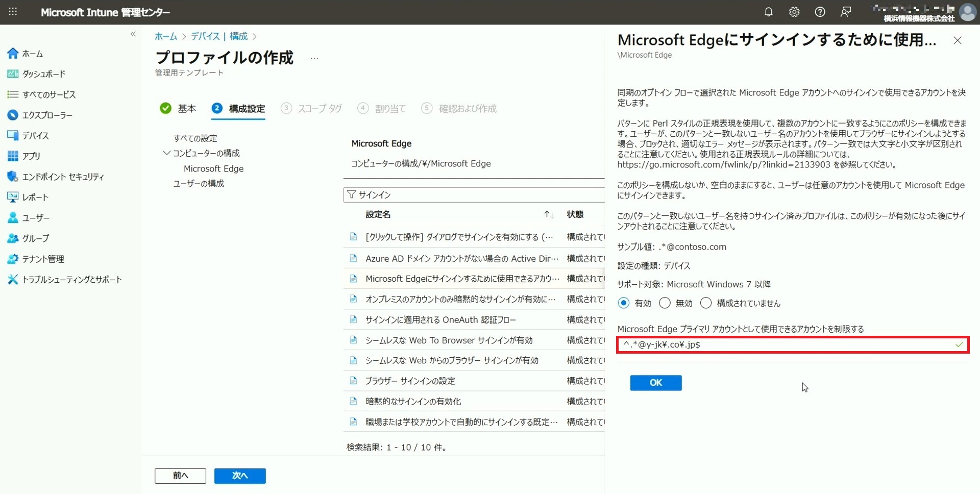Select Microsoft Edge in settings tree
This screenshot has height=494, width=980.
[x=213, y=168]
